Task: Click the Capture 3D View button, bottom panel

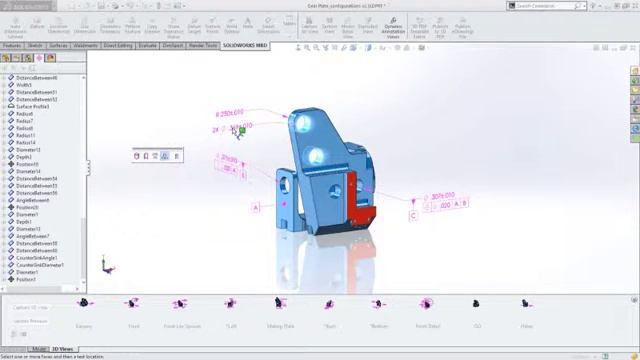Action: pyautogui.click(x=30, y=307)
